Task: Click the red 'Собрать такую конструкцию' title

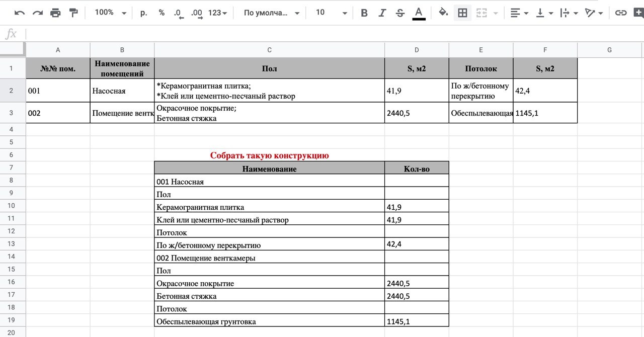Action: pos(270,155)
